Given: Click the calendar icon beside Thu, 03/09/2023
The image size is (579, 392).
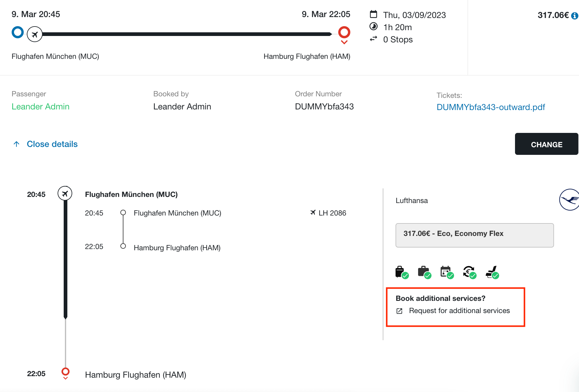Looking at the screenshot, I should click(x=374, y=14).
